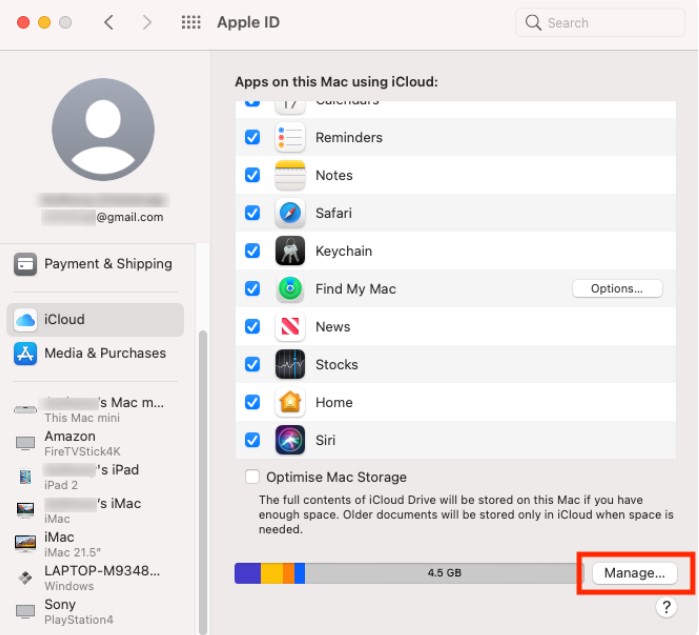Click the News app icon
This screenshot has height=635, width=699.
point(290,326)
